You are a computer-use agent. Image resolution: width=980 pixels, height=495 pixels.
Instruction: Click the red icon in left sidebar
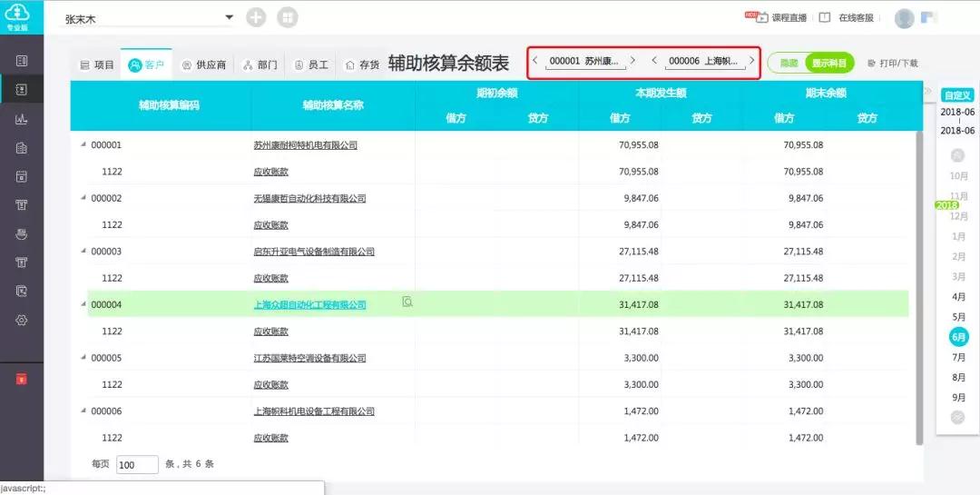[21, 379]
